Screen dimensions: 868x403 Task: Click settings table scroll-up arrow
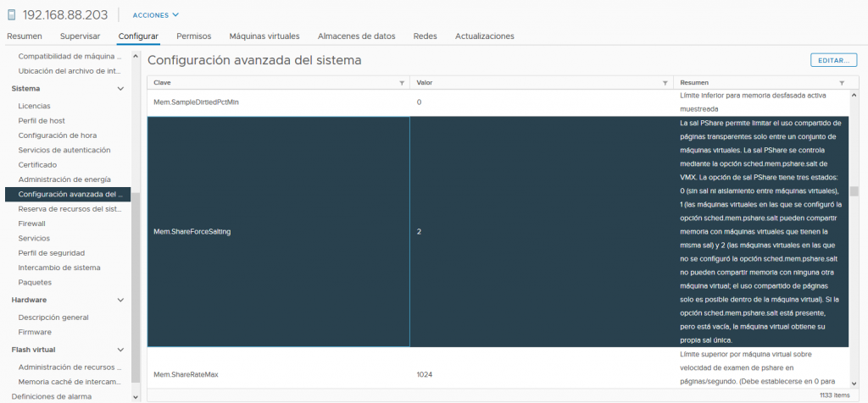tap(854, 95)
